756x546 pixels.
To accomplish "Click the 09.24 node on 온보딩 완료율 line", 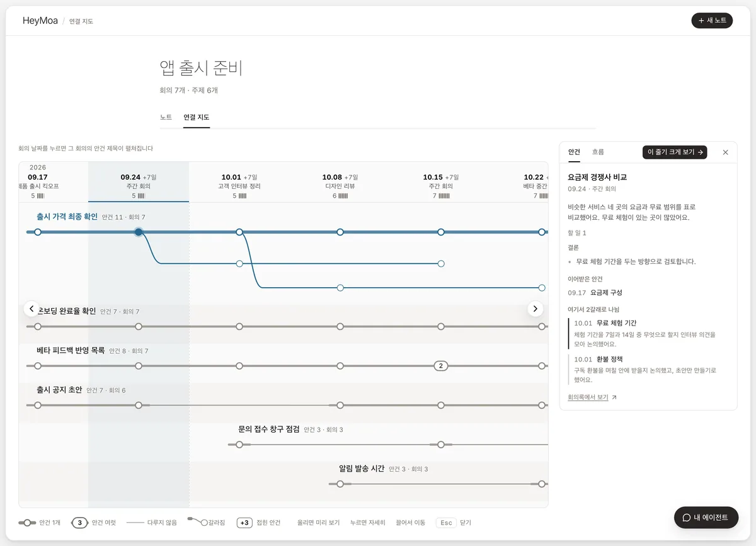I will [x=139, y=327].
